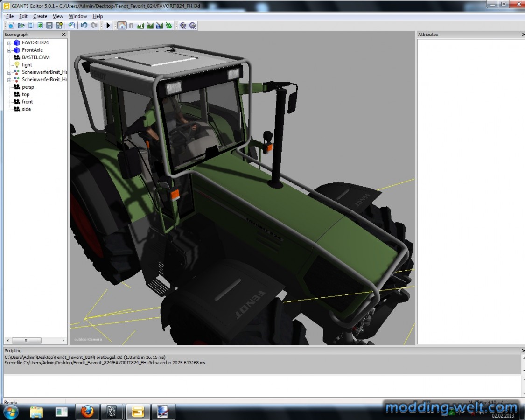Click the Ready status bar text
The height and width of the screenshot is (420, 525).
point(11,402)
